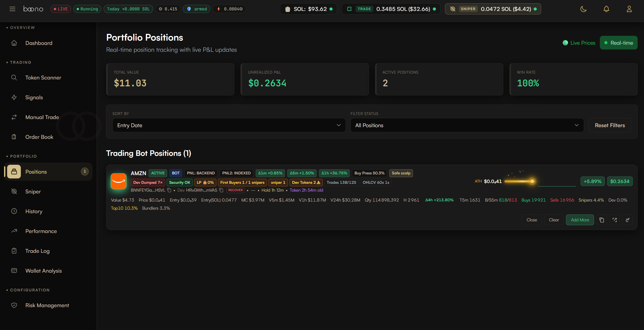644x330 pixels.
Task: Open the notifications bell
Action: (x=606, y=9)
